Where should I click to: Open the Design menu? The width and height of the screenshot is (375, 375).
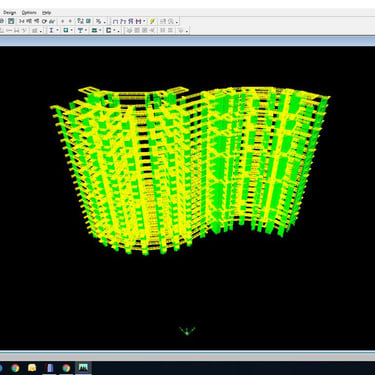click(9, 13)
